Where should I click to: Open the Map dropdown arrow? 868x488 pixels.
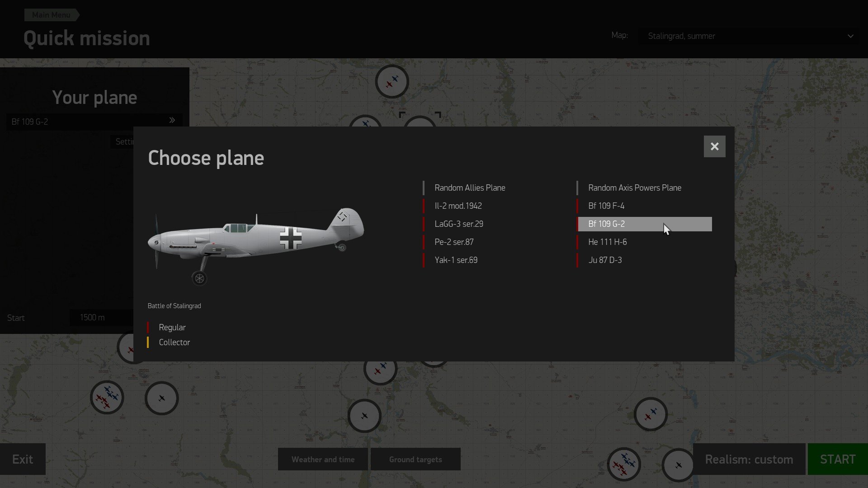click(x=850, y=36)
